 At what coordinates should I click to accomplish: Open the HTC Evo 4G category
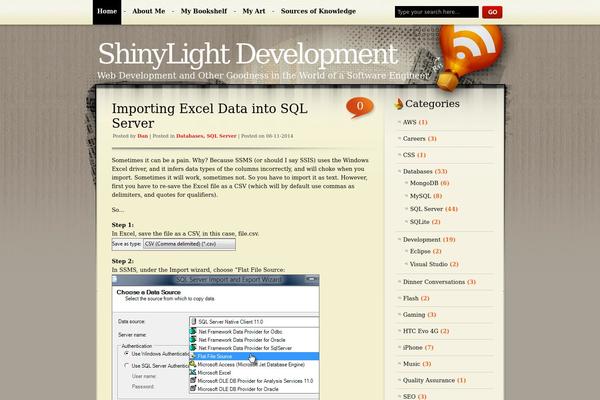click(x=421, y=331)
